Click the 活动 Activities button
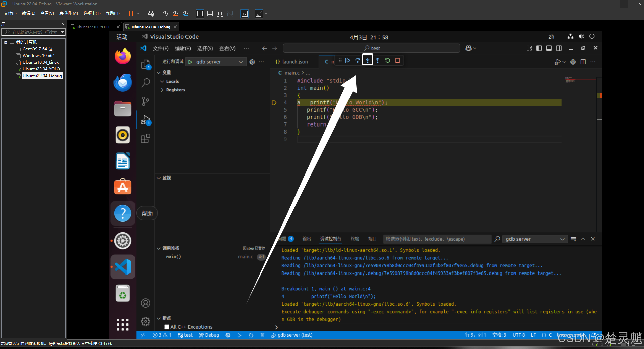The height and width of the screenshot is (349, 644). pos(122,37)
